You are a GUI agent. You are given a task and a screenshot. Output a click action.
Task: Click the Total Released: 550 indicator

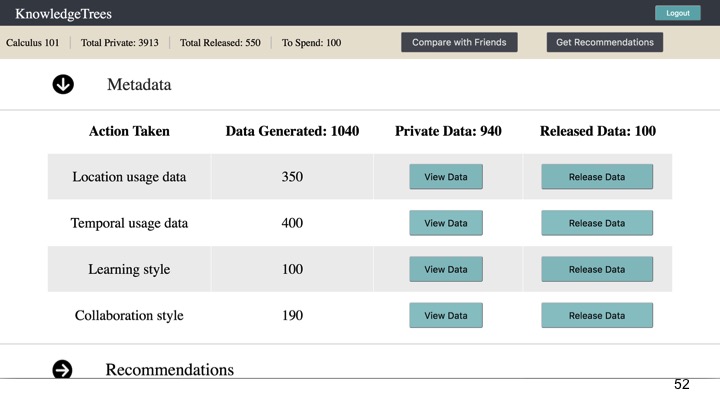[220, 43]
